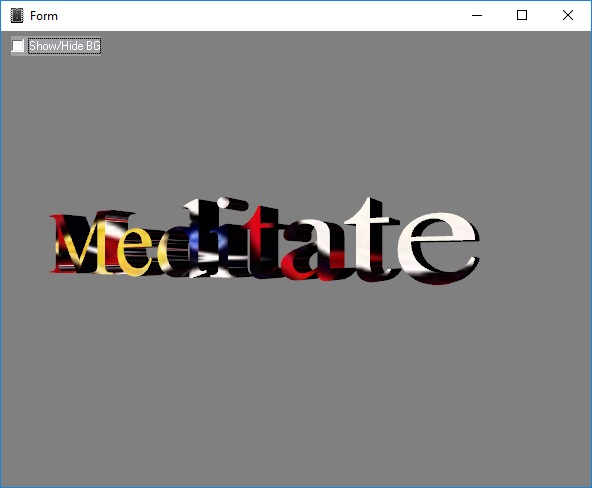The width and height of the screenshot is (592, 488).
Task: Minimize the Form window
Action: pos(477,15)
